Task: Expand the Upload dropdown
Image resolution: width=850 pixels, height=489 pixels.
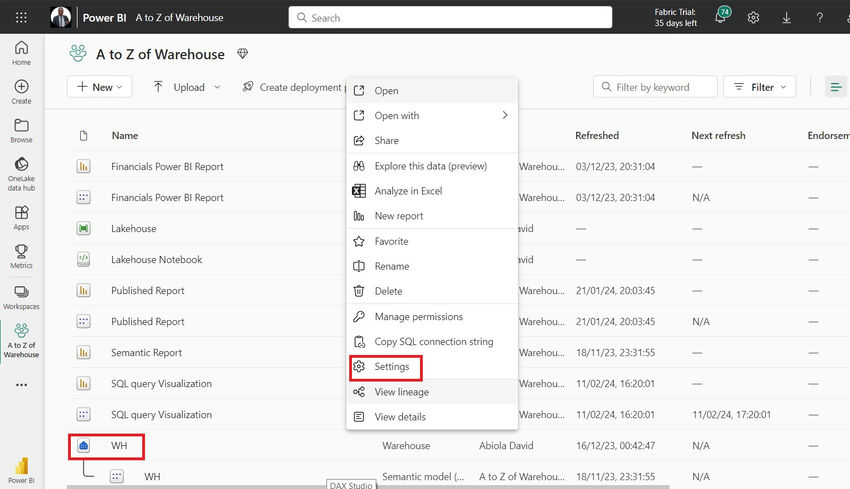Action: 187,87
